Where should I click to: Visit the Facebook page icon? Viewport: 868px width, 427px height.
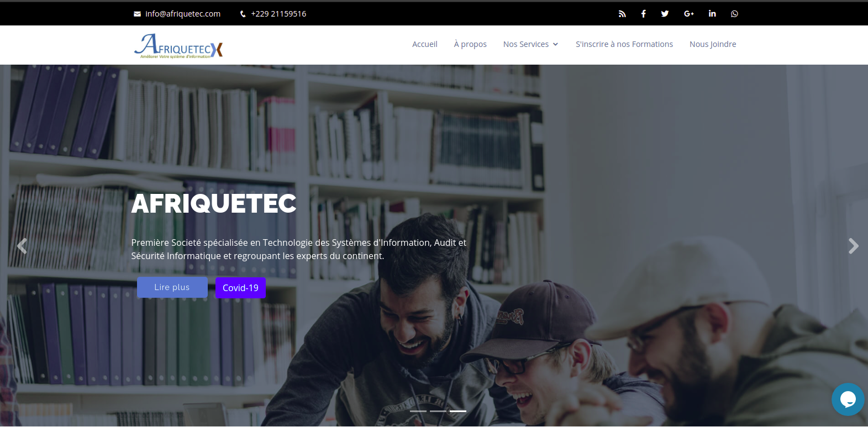click(x=643, y=14)
